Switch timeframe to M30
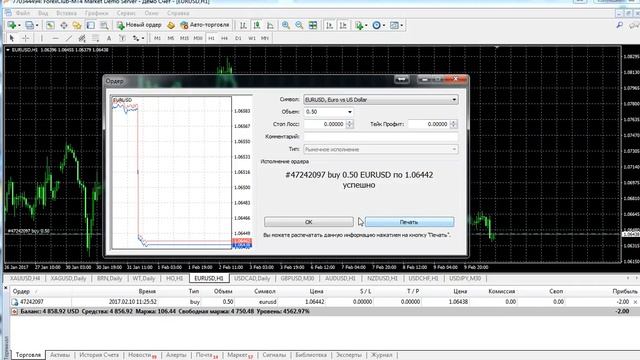This screenshot has width=640, height=360. point(198,38)
